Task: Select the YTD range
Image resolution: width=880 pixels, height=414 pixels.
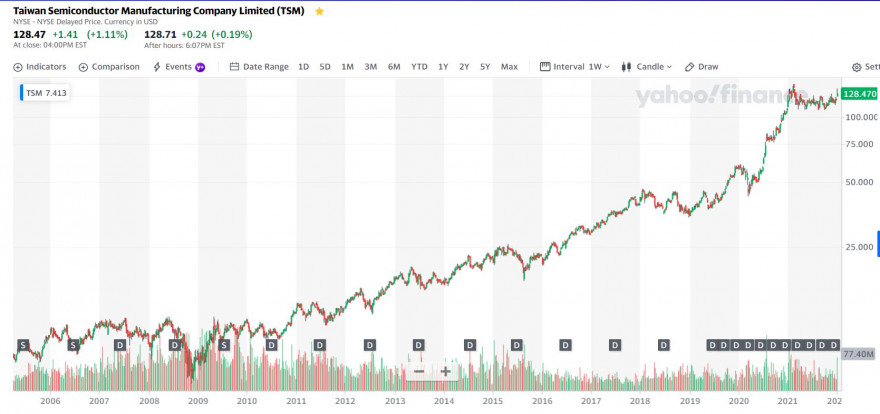Action: [x=419, y=67]
